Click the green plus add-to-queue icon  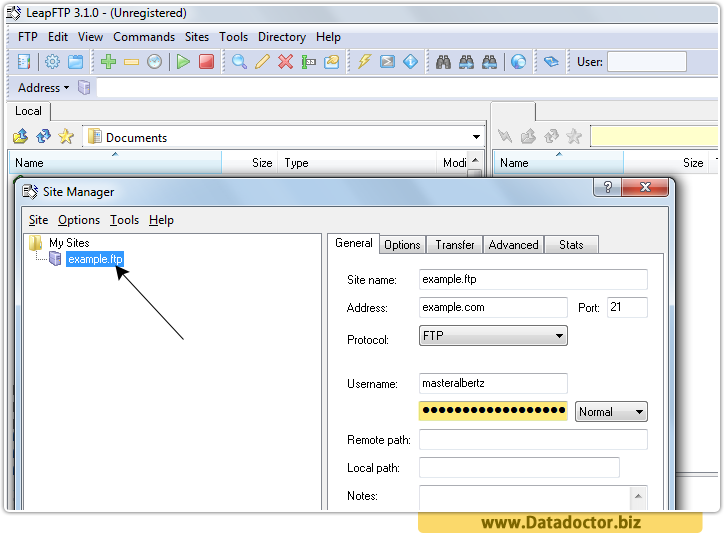coord(109,61)
